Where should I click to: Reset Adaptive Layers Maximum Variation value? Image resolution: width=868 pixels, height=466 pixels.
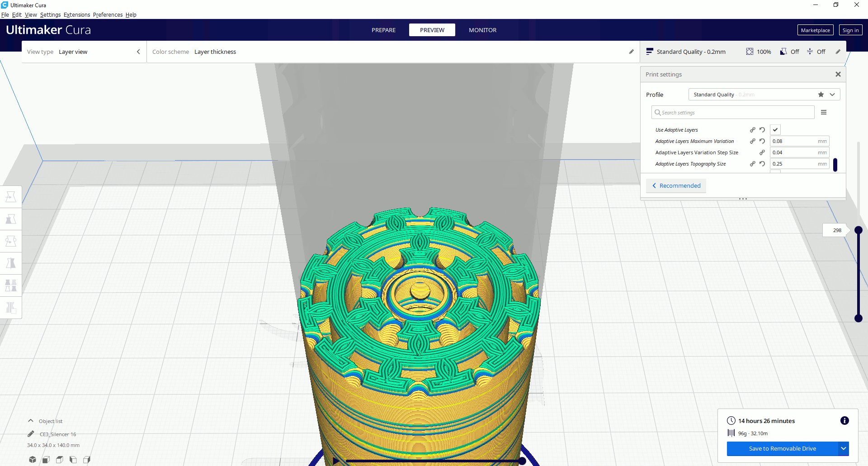point(762,141)
